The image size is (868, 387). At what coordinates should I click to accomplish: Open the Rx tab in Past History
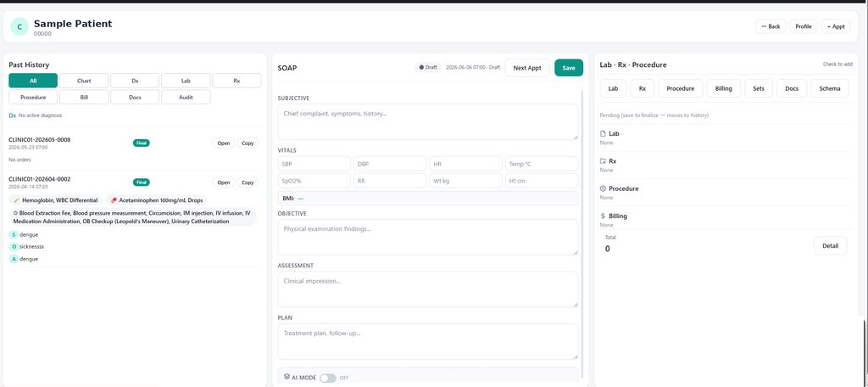(x=237, y=81)
